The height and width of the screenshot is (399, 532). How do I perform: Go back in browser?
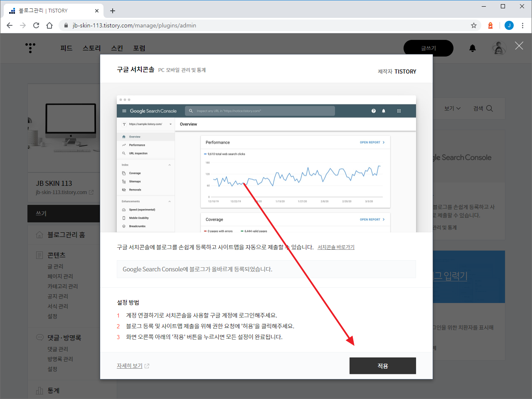click(x=10, y=25)
